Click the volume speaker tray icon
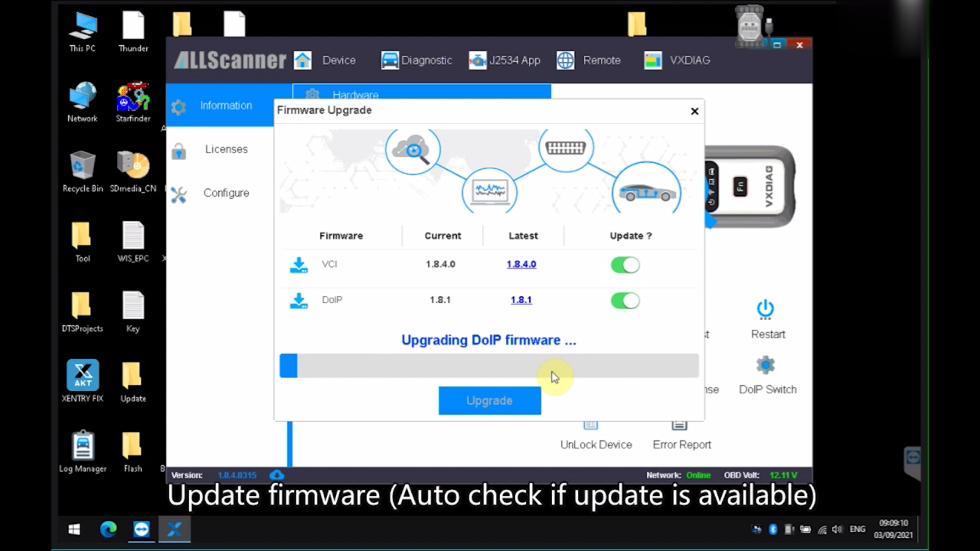Image resolution: width=980 pixels, height=551 pixels. pos(838,529)
